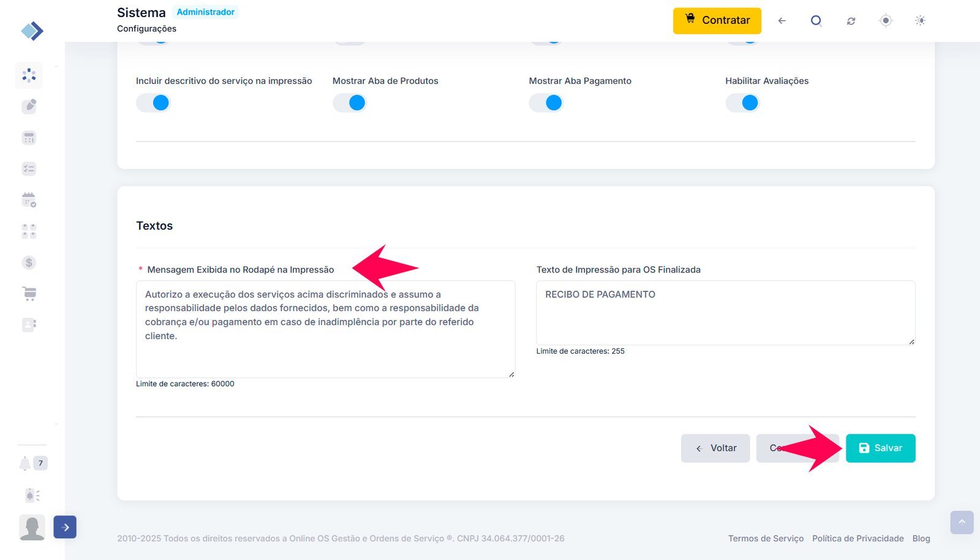980x560 pixels.
Task: Click the Salvar button
Action: (x=880, y=448)
